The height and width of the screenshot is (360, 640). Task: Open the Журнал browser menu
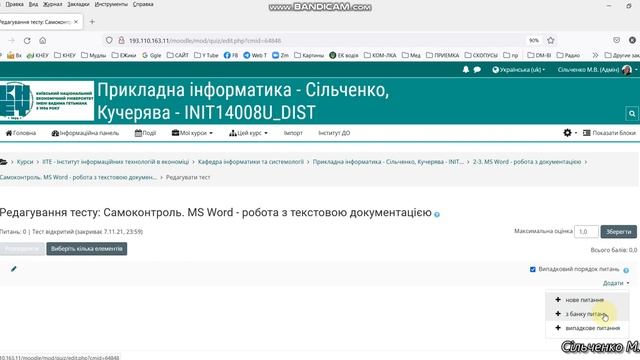pyautogui.click(x=53, y=4)
